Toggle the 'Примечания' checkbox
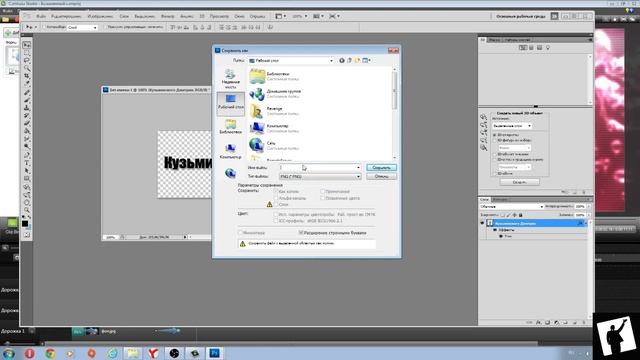Image resolution: width=640 pixels, height=360 pixels. [322, 191]
